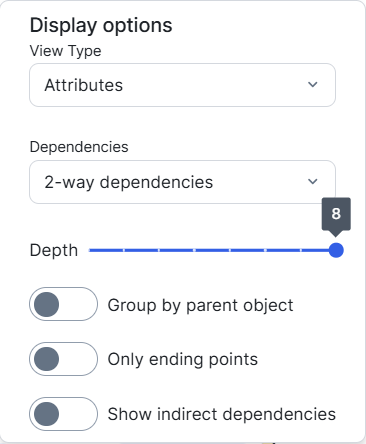Click the Dependencies field label
This screenshot has height=444, width=366.
point(79,147)
